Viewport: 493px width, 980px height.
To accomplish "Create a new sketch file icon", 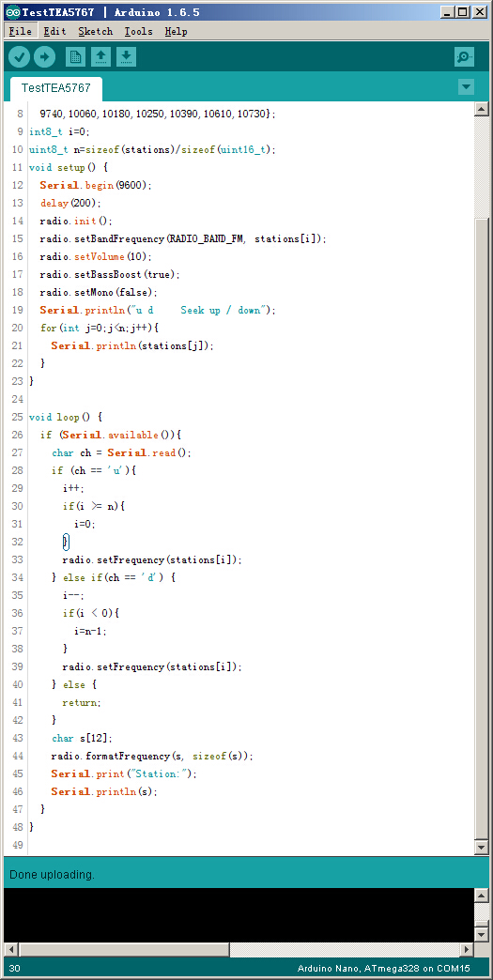I will (76, 57).
